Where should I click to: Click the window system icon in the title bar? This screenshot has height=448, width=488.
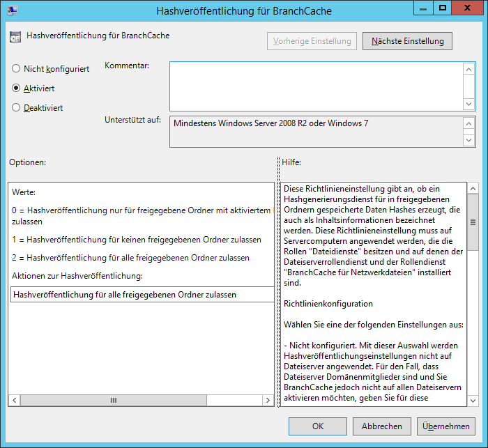12,10
